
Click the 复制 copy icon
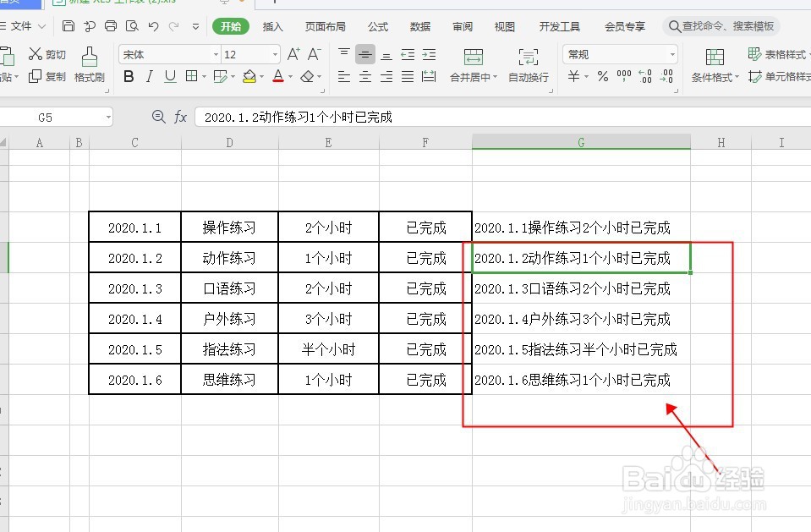[x=48, y=76]
